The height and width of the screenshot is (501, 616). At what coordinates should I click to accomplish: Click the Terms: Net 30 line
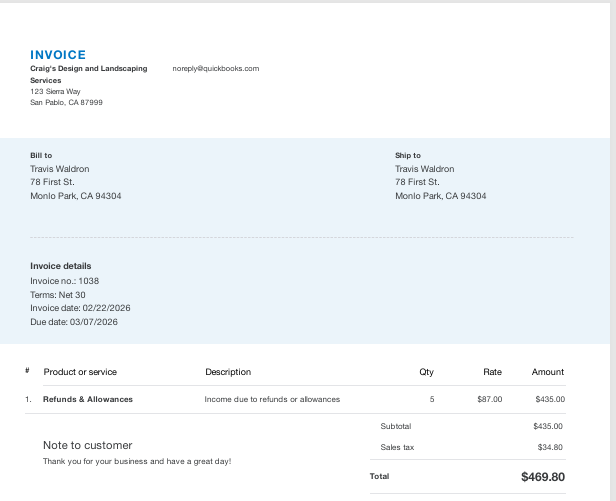coord(58,295)
